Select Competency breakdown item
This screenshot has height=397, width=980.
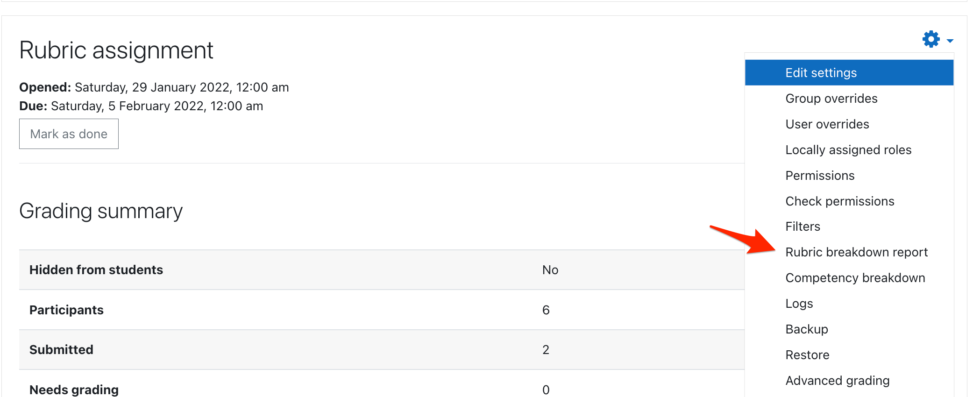pyautogui.click(x=855, y=278)
